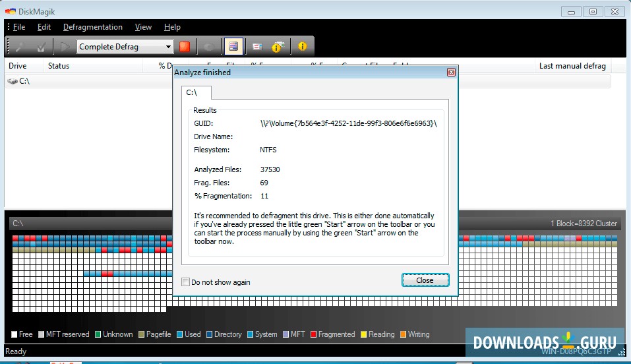Click the MFT reserved legend swatch

[41, 334]
